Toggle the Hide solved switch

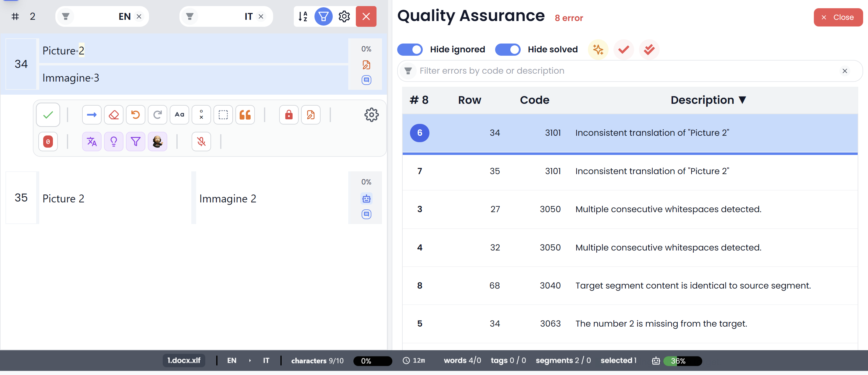tap(508, 50)
